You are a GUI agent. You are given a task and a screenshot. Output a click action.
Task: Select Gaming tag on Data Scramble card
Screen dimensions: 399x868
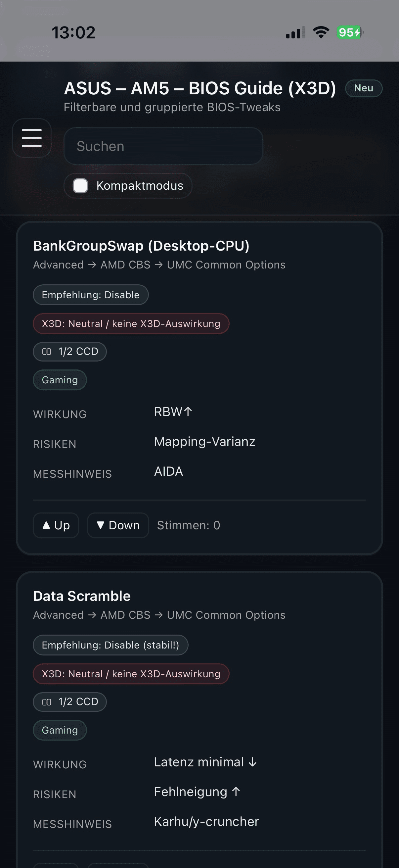click(60, 730)
